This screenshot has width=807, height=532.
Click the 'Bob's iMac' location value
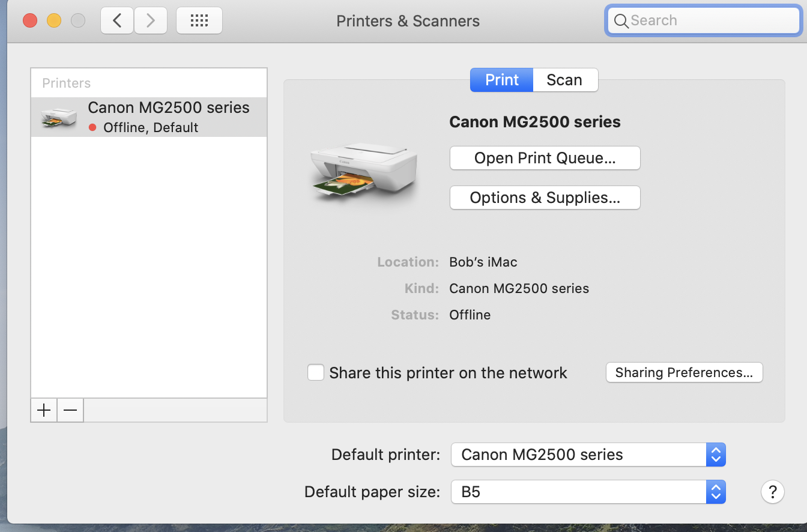click(483, 262)
